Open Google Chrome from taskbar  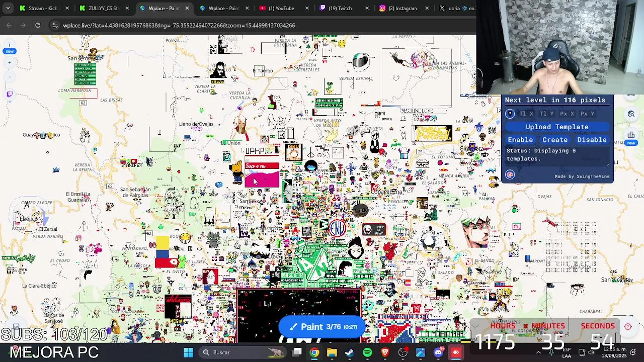pyautogui.click(x=314, y=352)
